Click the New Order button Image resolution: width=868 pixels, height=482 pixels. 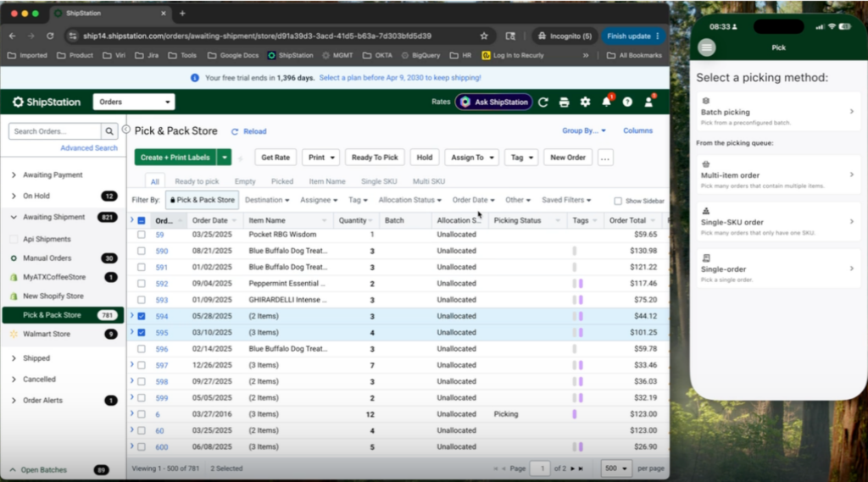pyautogui.click(x=568, y=158)
